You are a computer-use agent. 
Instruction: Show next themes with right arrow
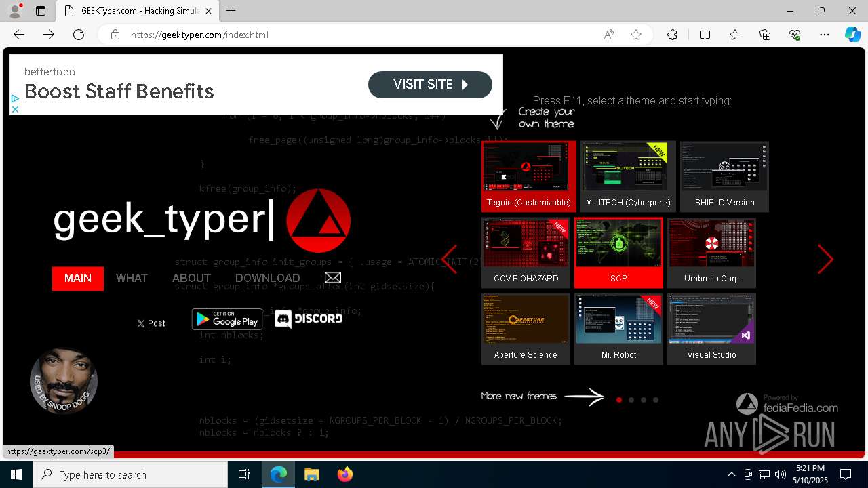point(825,259)
